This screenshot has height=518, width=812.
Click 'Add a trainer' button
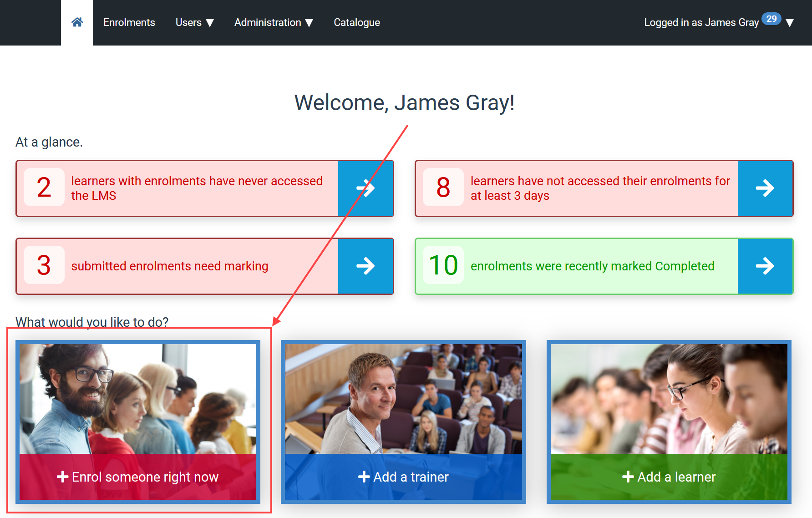click(x=403, y=477)
